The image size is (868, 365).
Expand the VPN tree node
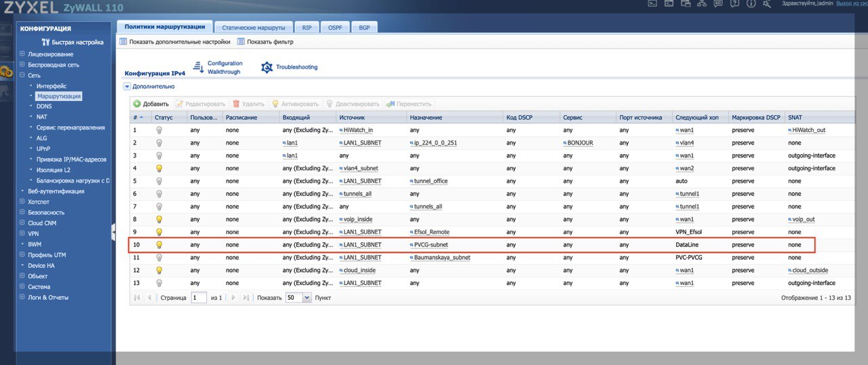pyautogui.click(x=22, y=233)
